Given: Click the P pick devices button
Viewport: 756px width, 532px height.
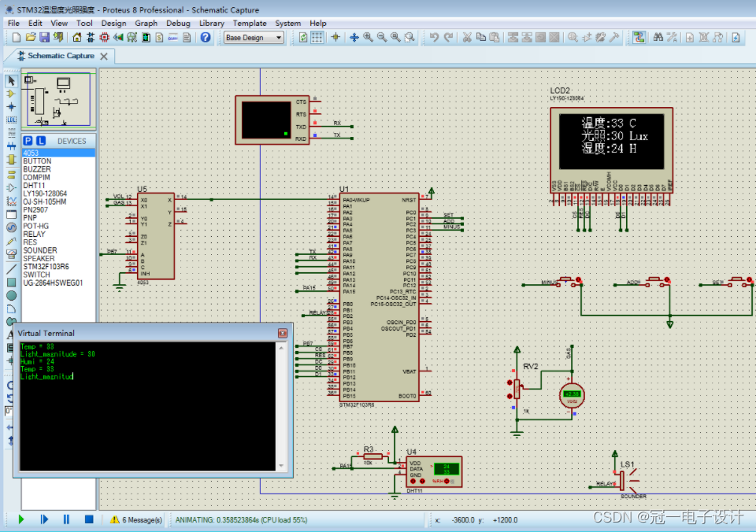Looking at the screenshot, I should (28, 141).
